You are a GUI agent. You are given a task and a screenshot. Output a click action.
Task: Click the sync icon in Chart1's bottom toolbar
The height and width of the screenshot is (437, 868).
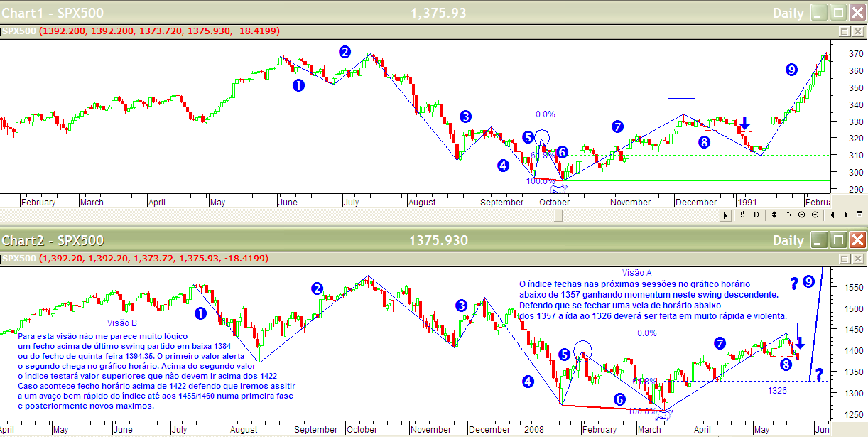pyautogui.click(x=744, y=215)
